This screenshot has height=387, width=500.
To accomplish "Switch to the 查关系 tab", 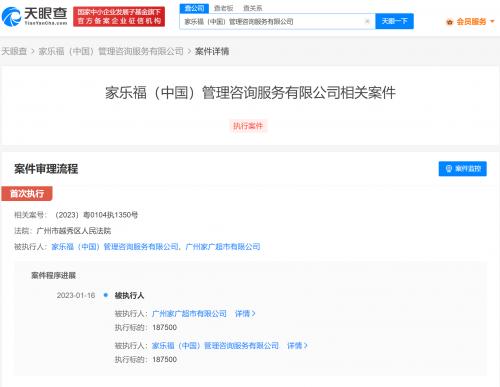I will click(252, 8).
